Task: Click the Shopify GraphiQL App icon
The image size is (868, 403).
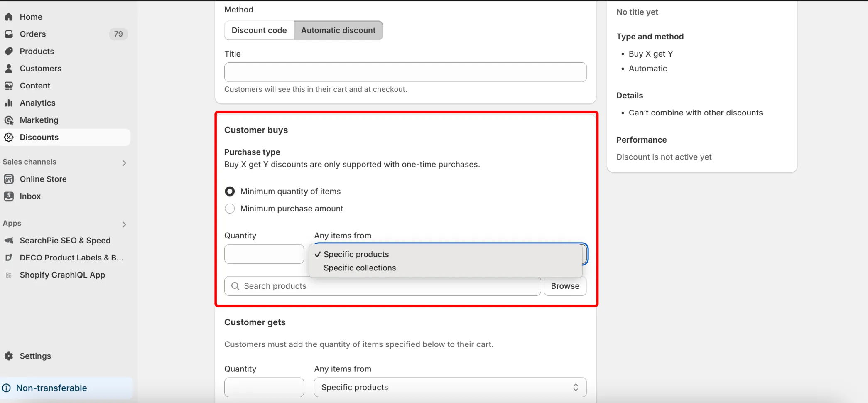Action: 9,275
